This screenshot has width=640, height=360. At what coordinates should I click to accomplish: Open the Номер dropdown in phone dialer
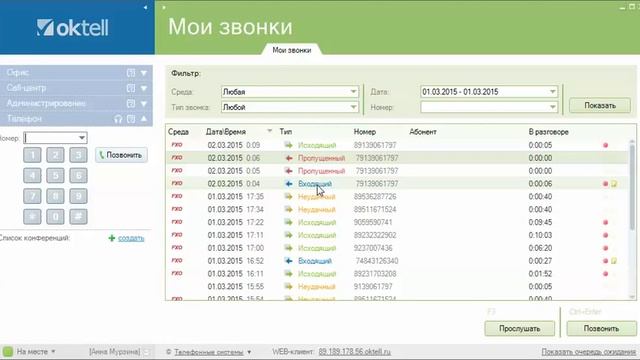point(82,138)
